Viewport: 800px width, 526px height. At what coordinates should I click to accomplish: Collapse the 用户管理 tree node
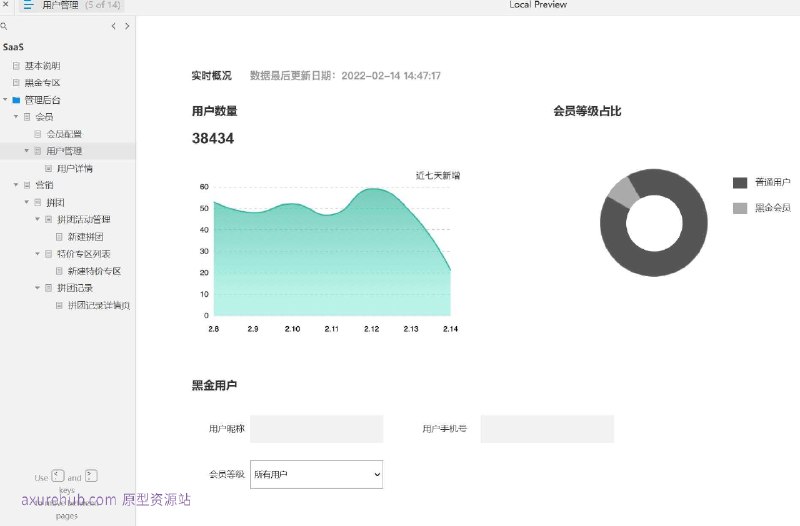tap(27, 151)
